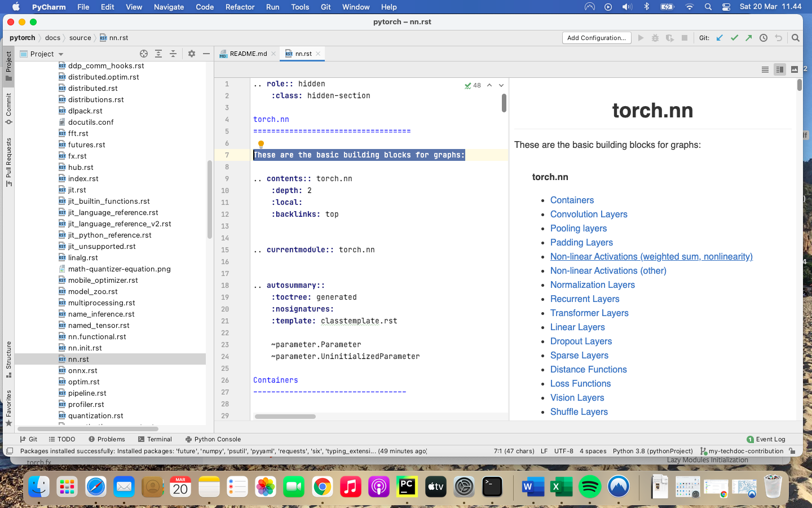This screenshot has height=508, width=812.
Task: Open the Terminal tool window
Action: coord(155,439)
